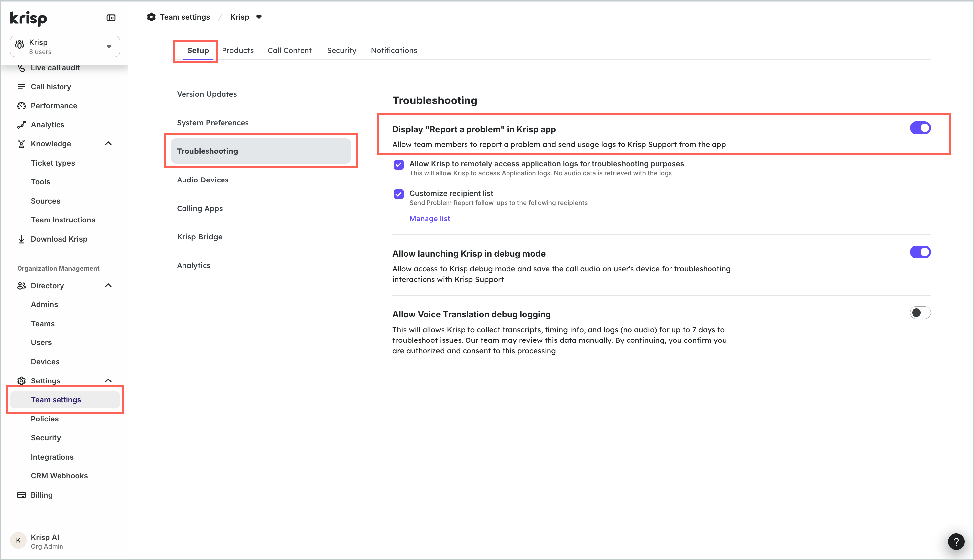Collapse the sidebar panel icon
This screenshot has height=560, width=974.
coord(111,18)
